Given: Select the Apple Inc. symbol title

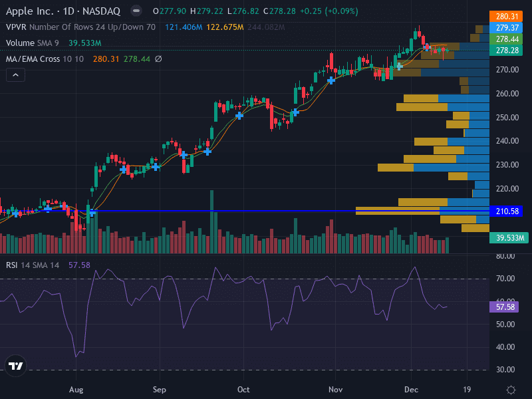Looking at the screenshot, I should click(63, 11).
